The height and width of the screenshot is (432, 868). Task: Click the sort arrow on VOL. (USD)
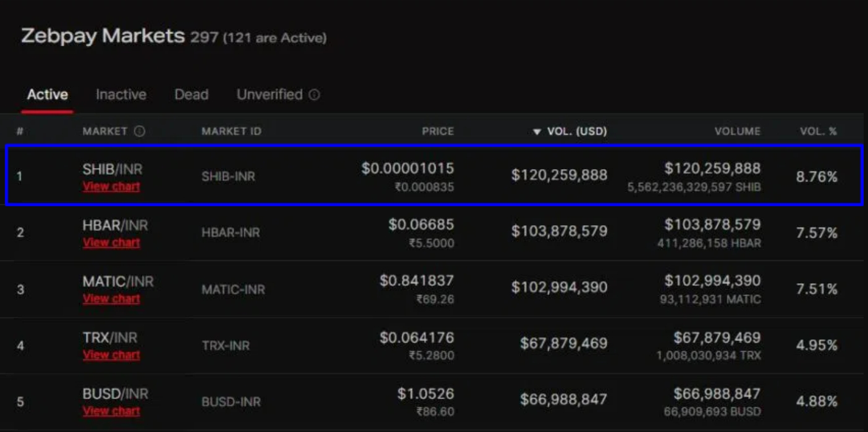(537, 131)
